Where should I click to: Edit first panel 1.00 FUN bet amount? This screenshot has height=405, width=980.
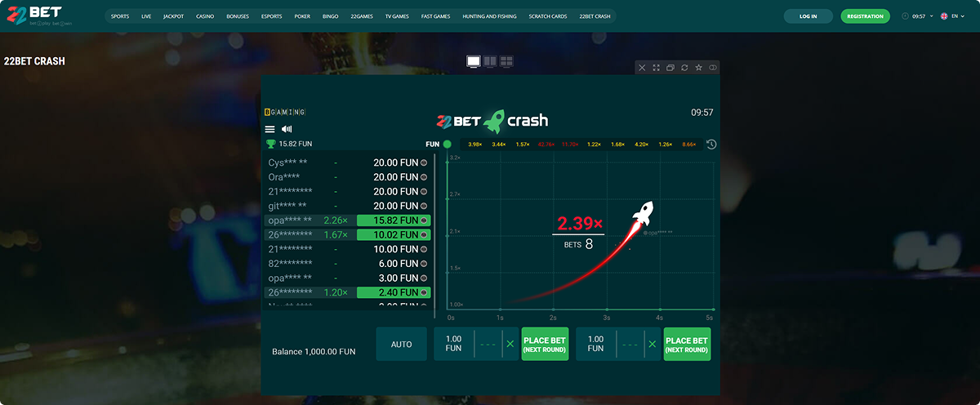pyautogui.click(x=453, y=344)
